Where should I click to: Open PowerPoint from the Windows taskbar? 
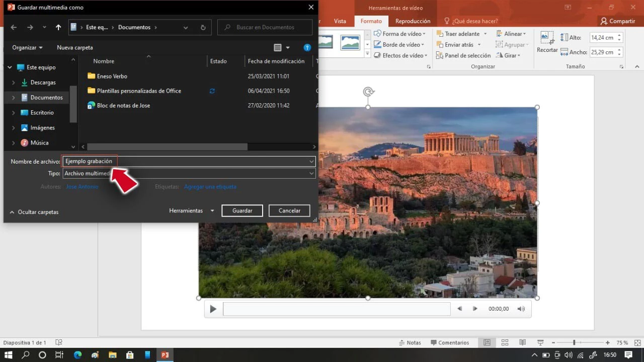pyautogui.click(x=165, y=355)
